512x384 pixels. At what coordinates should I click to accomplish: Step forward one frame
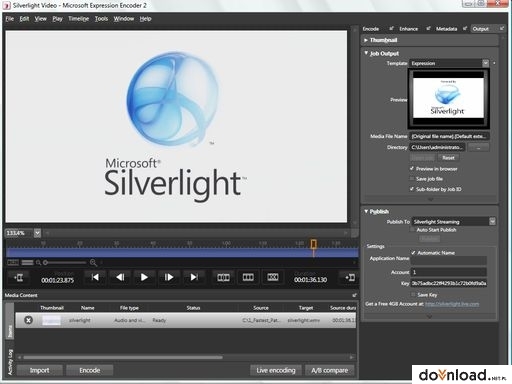[x=169, y=277]
